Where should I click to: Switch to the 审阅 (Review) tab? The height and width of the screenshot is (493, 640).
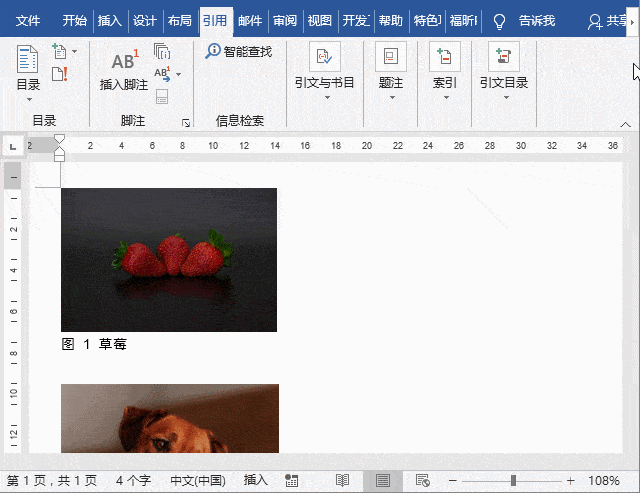point(285,20)
